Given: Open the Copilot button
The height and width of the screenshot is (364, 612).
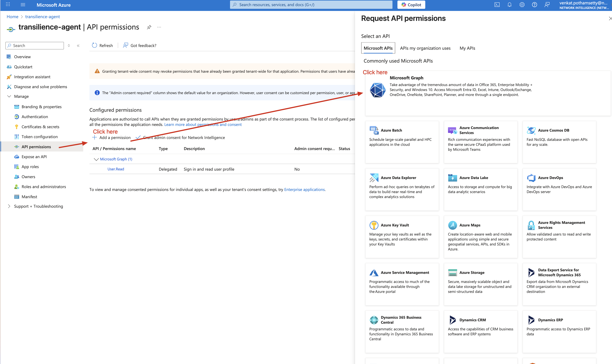Looking at the screenshot, I should (411, 5).
